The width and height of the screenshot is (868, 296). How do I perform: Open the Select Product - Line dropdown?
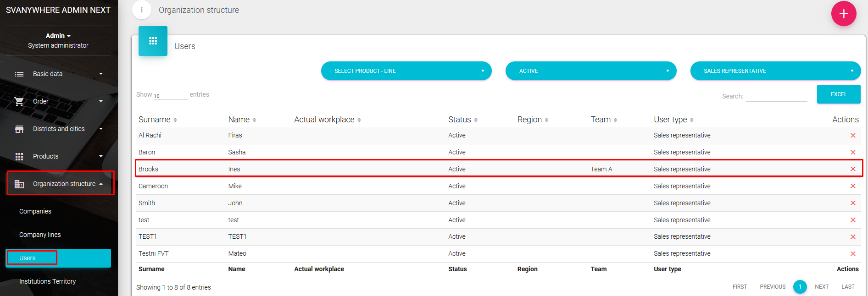(406, 71)
